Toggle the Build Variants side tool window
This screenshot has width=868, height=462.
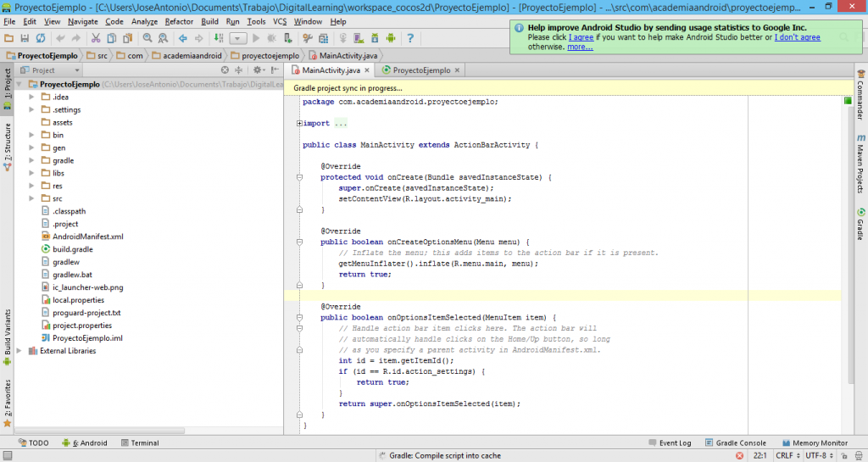7,337
